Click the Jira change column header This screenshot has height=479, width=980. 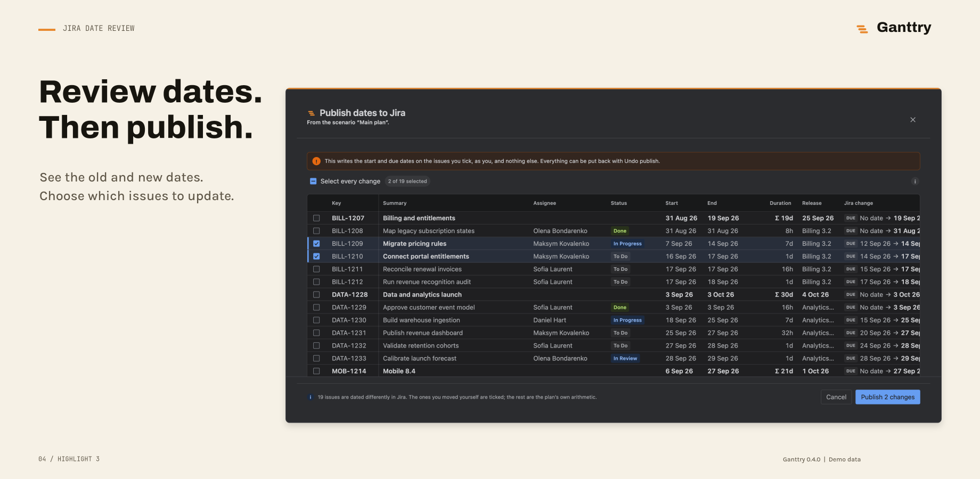(859, 203)
